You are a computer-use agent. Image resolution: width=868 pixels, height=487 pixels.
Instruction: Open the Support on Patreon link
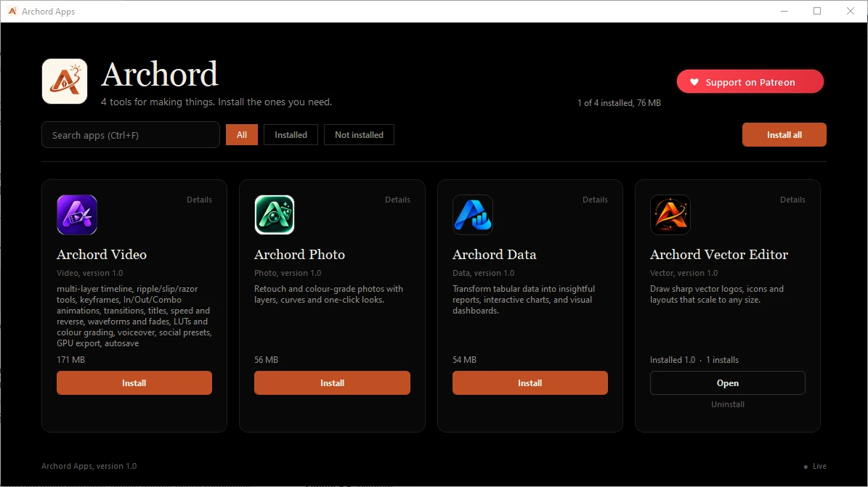click(x=750, y=82)
